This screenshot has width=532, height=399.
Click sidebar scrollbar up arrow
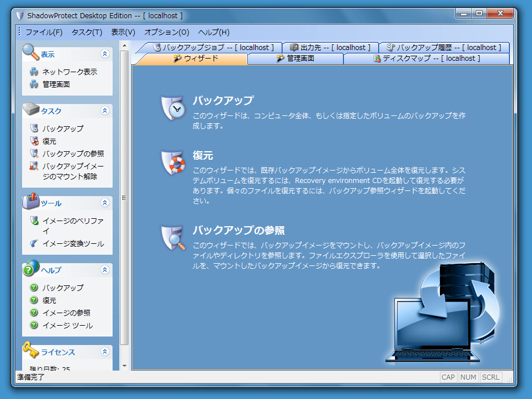click(x=124, y=45)
